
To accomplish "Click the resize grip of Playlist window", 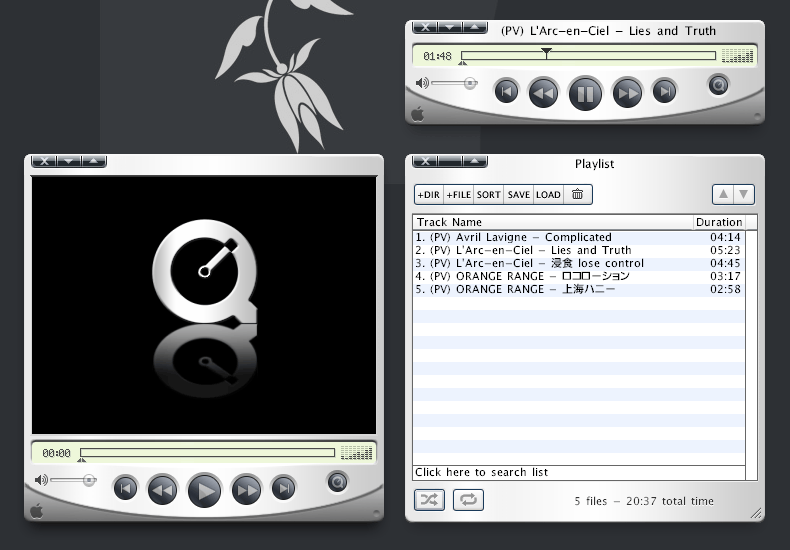I will [x=756, y=513].
